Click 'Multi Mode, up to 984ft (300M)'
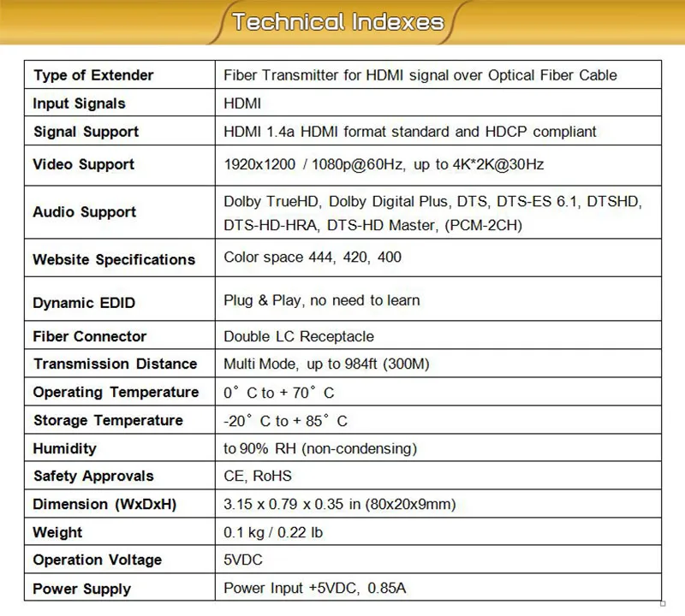Screen dimensions: 685x616 point(326,364)
